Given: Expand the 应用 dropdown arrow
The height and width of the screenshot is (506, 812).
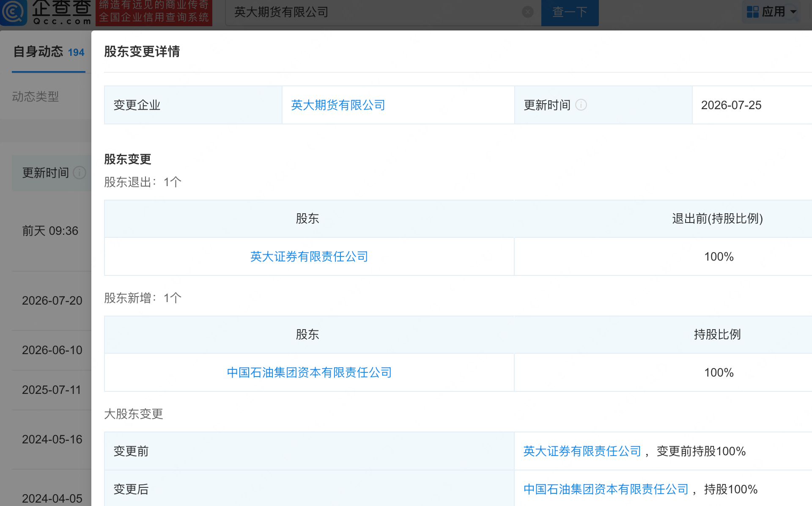Looking at the screenshot, I should click(x=793, y=12).
